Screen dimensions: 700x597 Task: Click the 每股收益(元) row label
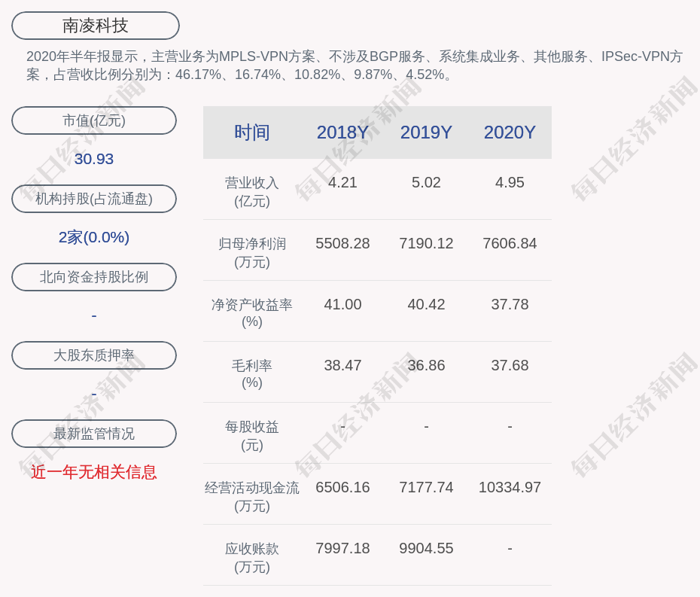[252, 436]
